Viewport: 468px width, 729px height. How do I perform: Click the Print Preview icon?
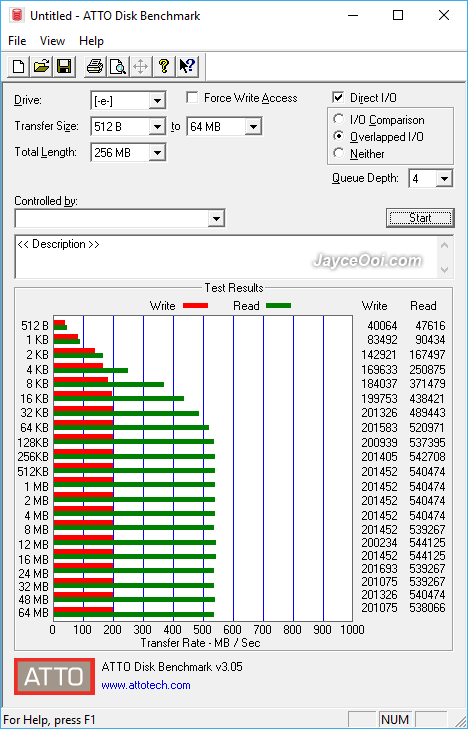point(118,66)
